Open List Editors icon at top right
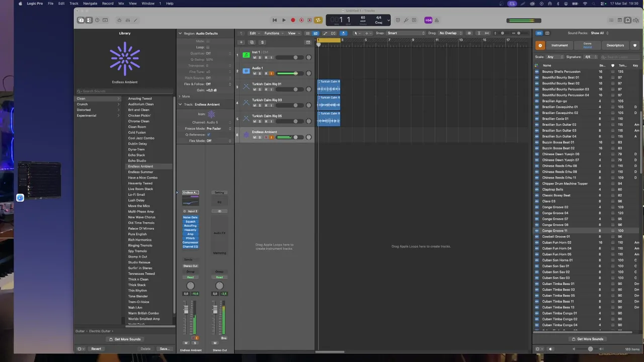The image size is (644, 362). point(611,20)
